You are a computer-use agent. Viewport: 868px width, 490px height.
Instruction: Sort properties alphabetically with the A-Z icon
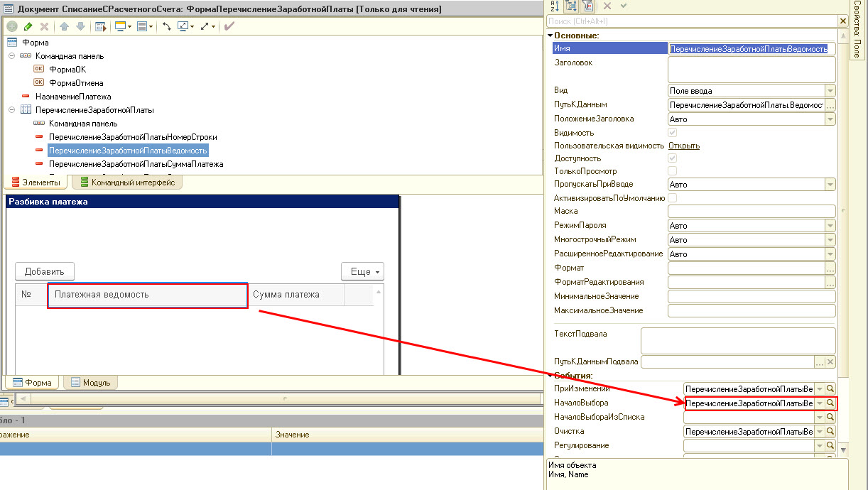[555, 6]
